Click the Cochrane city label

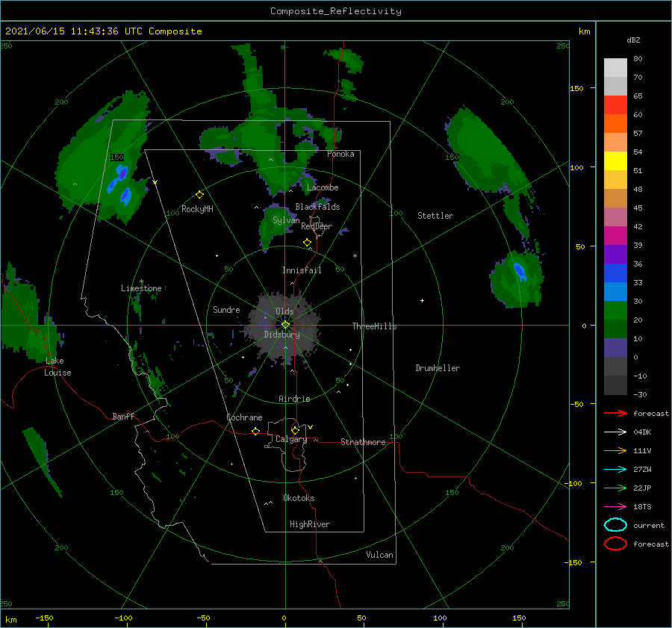pos(244,417)
